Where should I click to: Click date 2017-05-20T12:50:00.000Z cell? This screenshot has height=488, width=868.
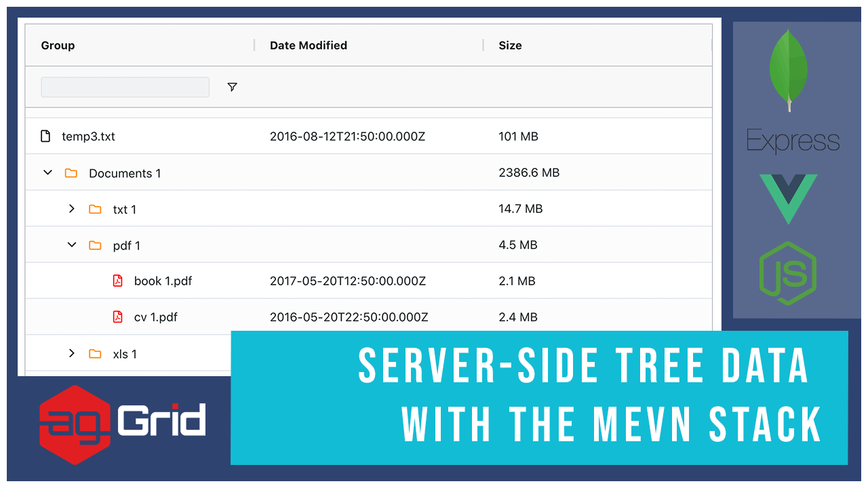[348, 281]
